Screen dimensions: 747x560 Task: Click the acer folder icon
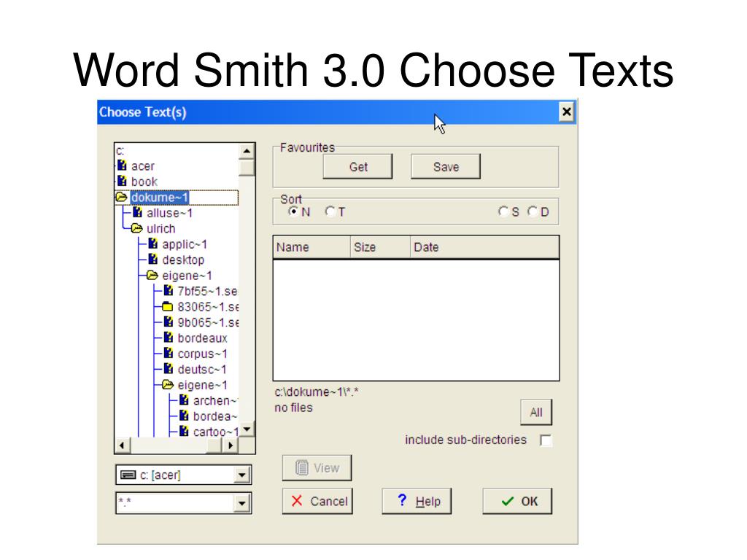click(x=122, y=166)
